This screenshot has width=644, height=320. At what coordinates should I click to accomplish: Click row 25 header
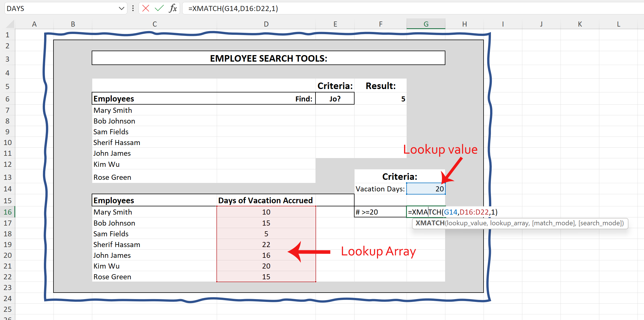(7, 309)
